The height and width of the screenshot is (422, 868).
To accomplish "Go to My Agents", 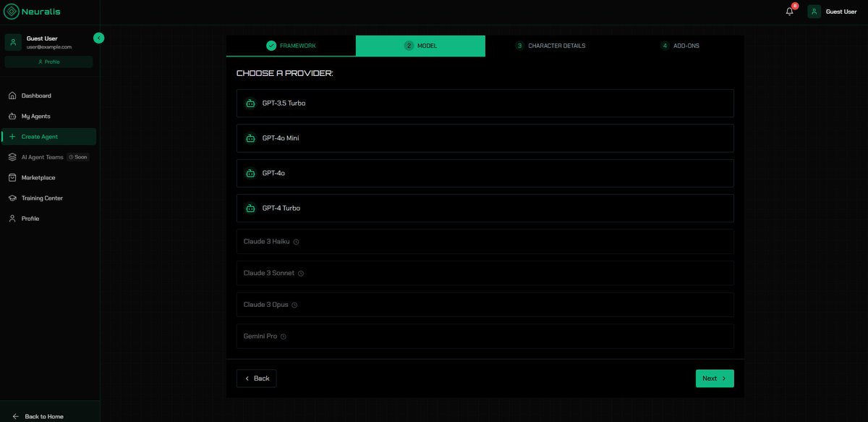I will click(48, 116).
